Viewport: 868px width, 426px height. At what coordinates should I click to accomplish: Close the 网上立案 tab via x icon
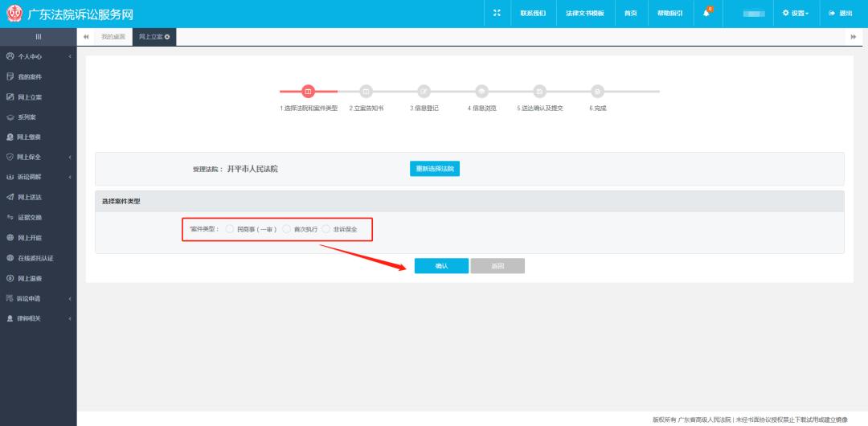[x=167, y=36]
